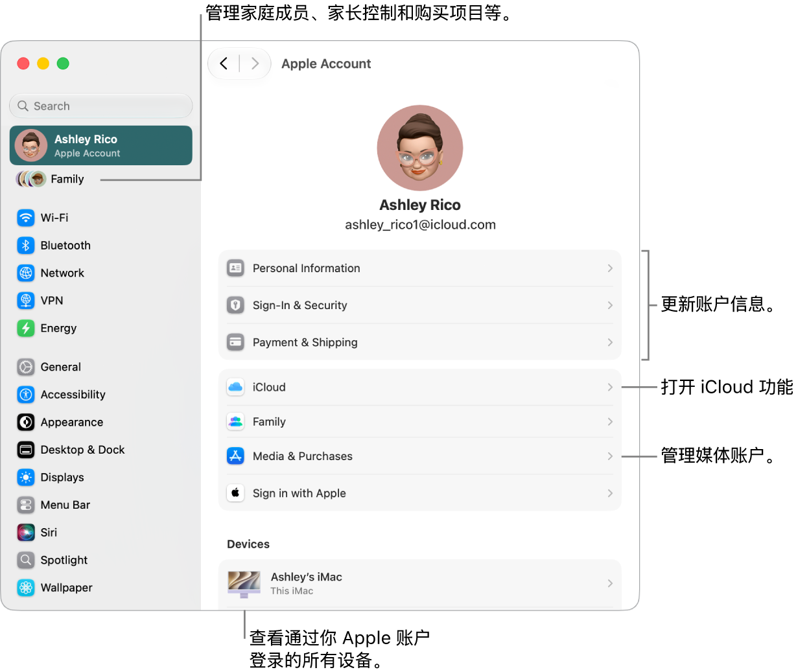Go forward using the right chevron button
This screenshot has width=809, height=672.
point(255,64)
